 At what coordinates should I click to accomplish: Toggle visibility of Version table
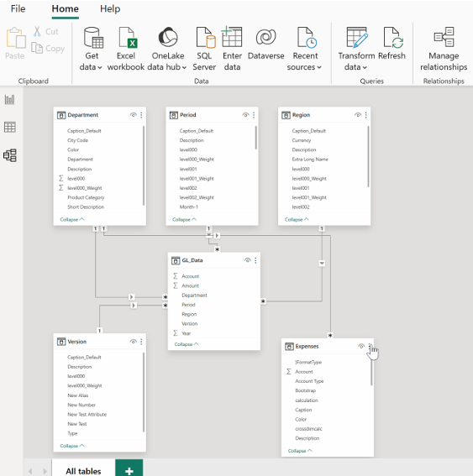[x=133, y=342]
